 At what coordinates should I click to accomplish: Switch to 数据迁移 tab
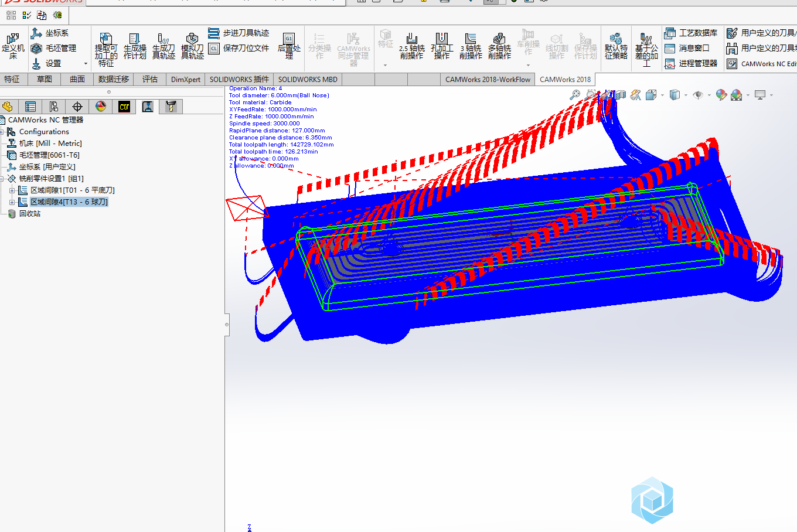tap(114, 79)
